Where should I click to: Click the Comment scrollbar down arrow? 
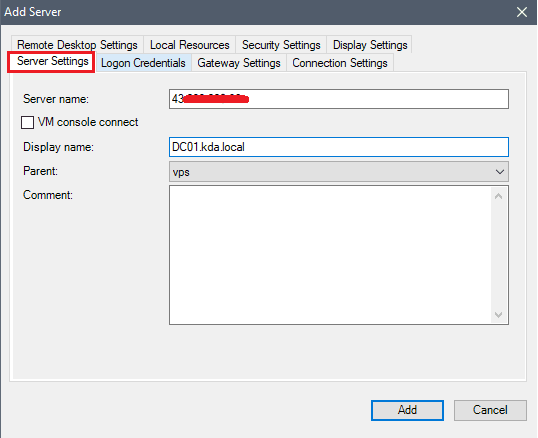pos(499,314)
